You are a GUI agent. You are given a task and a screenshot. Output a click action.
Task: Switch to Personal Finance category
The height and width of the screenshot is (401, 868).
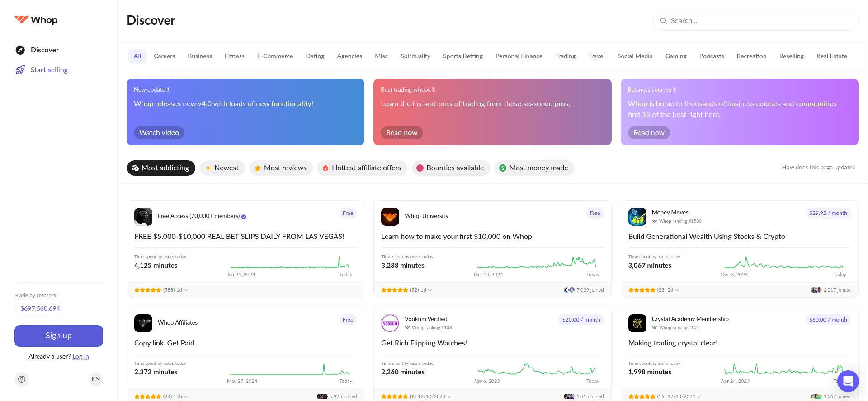[519, 56]
